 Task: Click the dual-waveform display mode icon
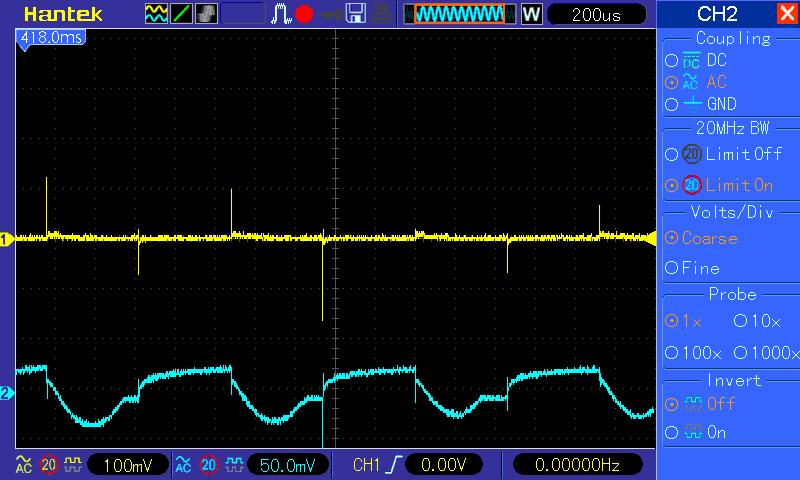click(x=156, y=14)
